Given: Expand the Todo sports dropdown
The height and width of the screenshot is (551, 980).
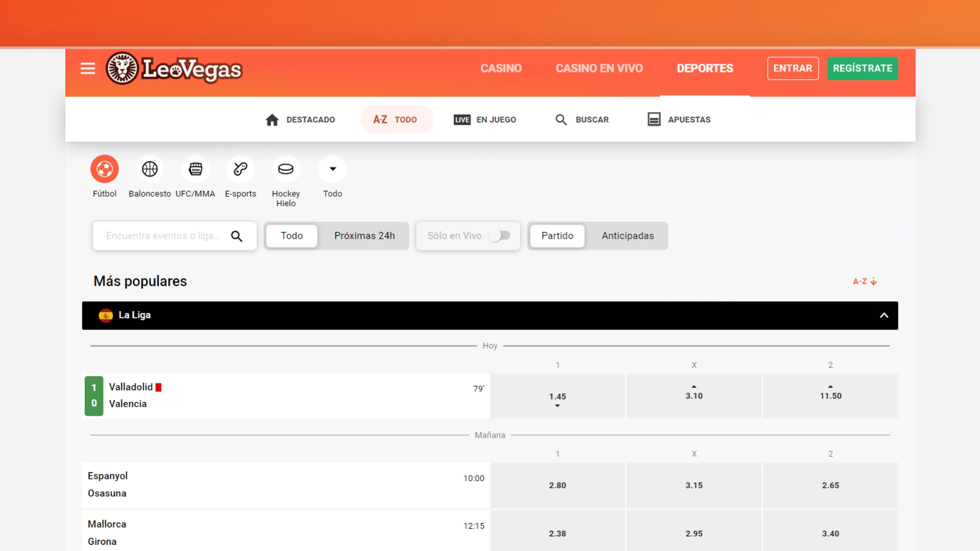Looking at the screenshot, I should 333,169.
